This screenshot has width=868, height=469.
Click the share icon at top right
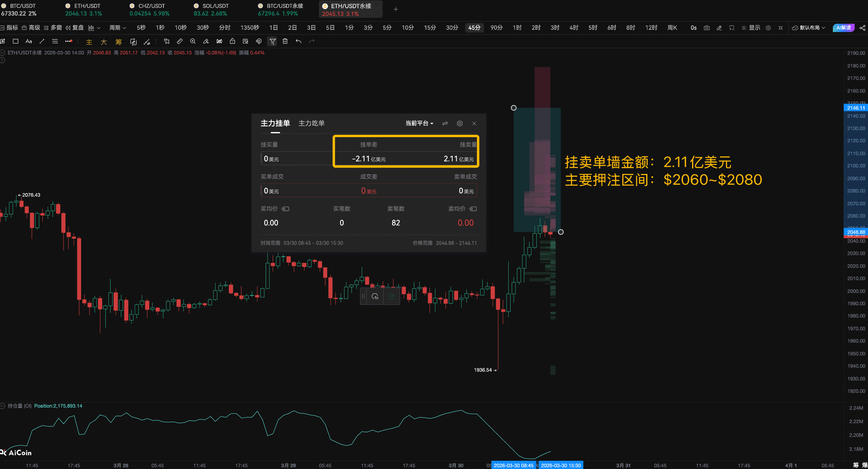point(862,28)
